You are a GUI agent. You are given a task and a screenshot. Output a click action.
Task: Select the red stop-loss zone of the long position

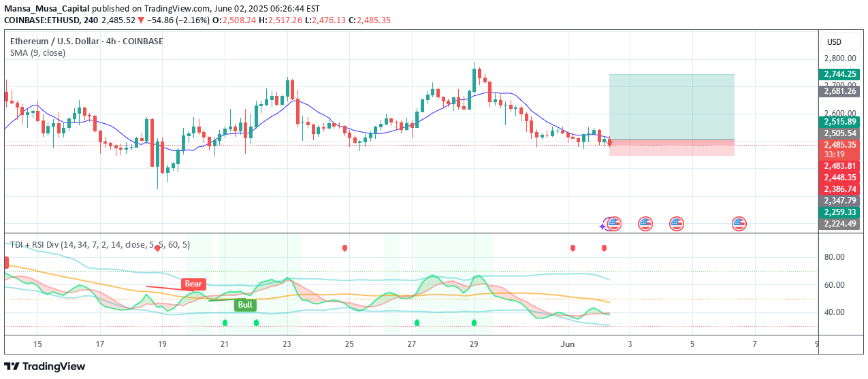click(671, 148)
